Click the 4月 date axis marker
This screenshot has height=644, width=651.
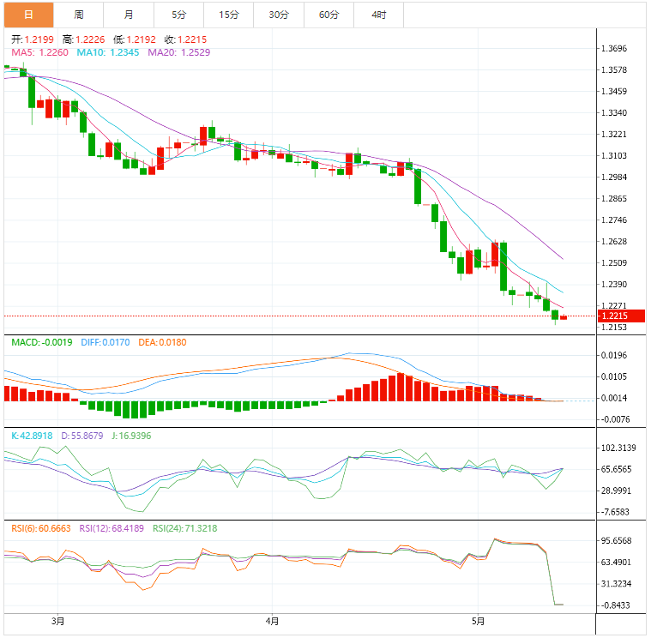point(272,622)
